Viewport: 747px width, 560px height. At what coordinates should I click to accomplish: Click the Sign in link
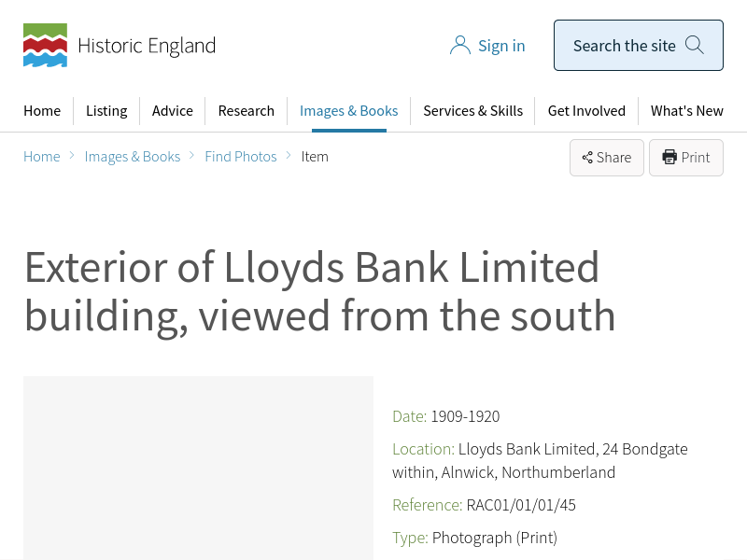(x=501, y=46)
